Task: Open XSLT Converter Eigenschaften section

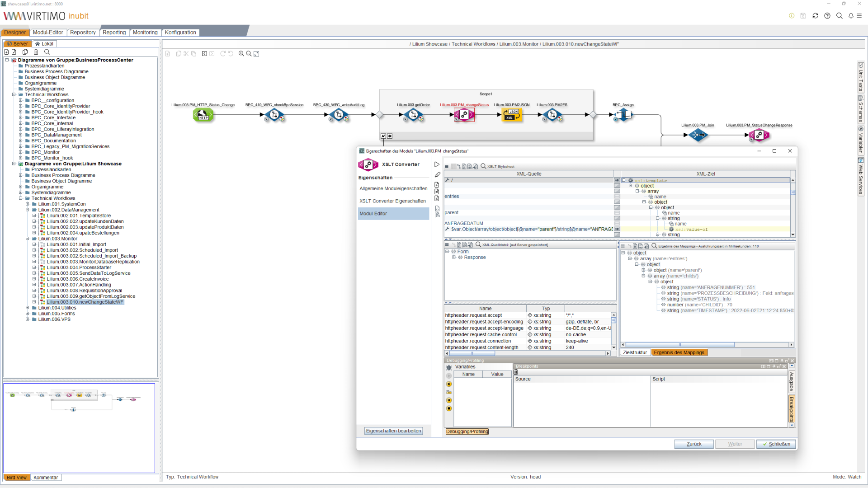Action: [392, 201]
